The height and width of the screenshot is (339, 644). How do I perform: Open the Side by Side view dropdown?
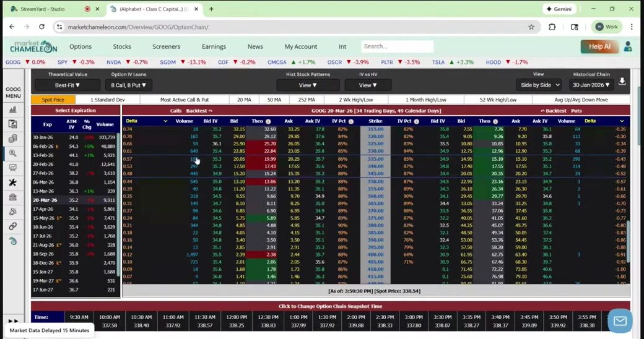coord(539,85)
